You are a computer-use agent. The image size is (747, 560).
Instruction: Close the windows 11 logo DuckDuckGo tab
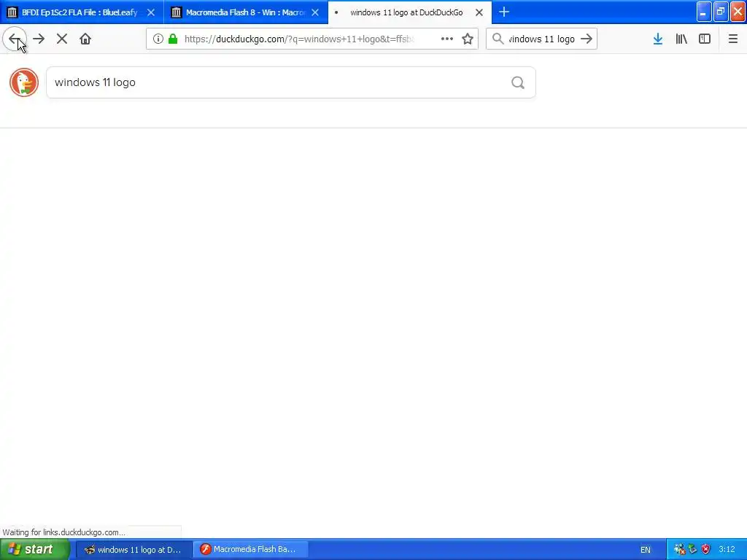click(479, 12)
